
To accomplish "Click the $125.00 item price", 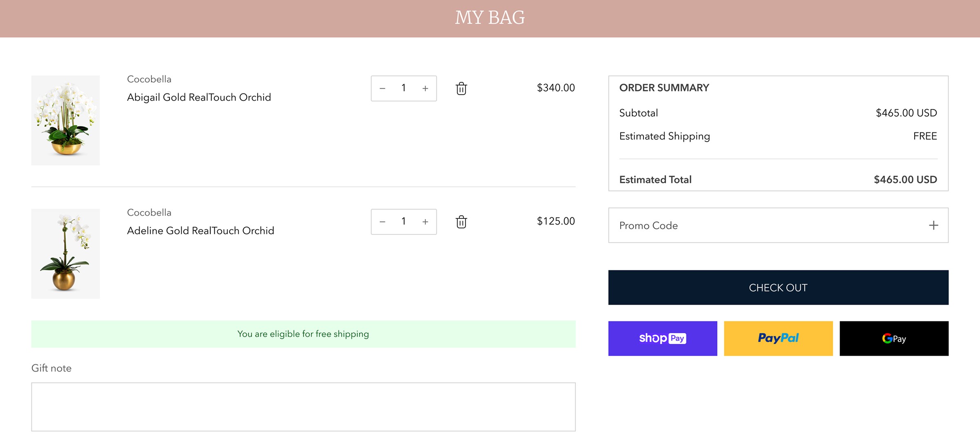I will tap(556, 221).
